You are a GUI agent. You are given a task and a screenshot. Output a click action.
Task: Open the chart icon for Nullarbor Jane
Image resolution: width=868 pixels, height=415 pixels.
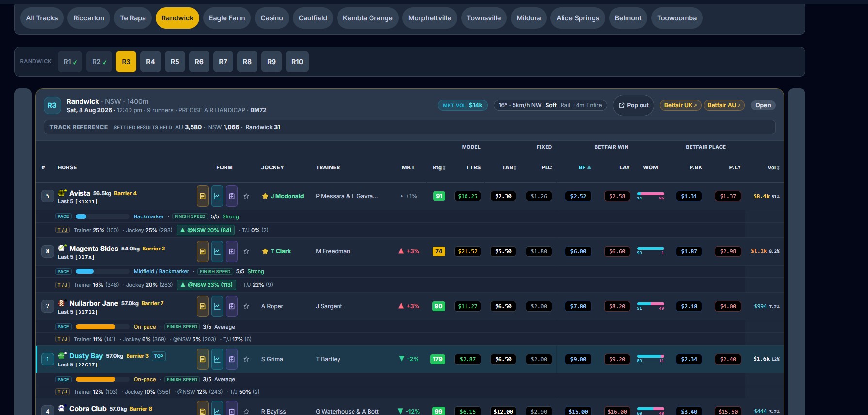(217, 306)
